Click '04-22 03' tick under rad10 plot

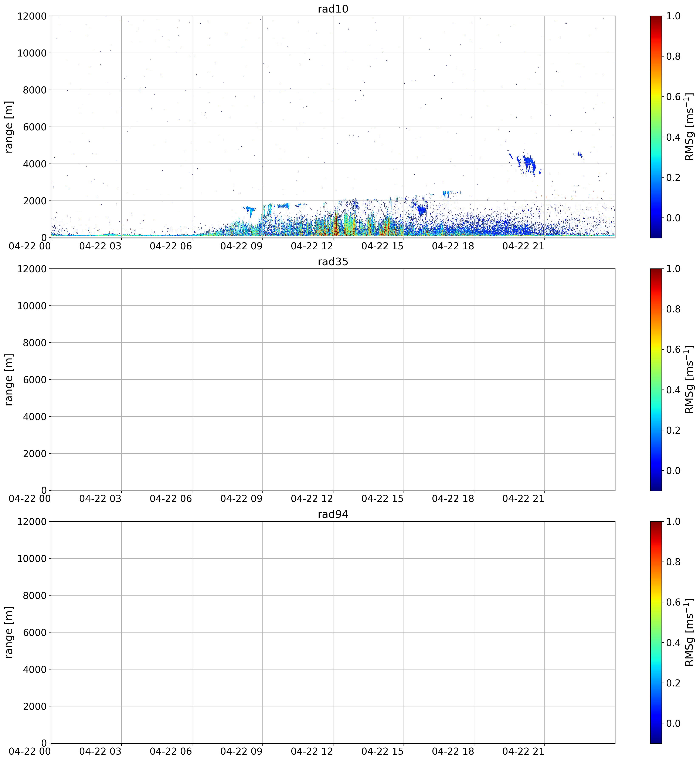pyautogui.click(x=100, y=246)
